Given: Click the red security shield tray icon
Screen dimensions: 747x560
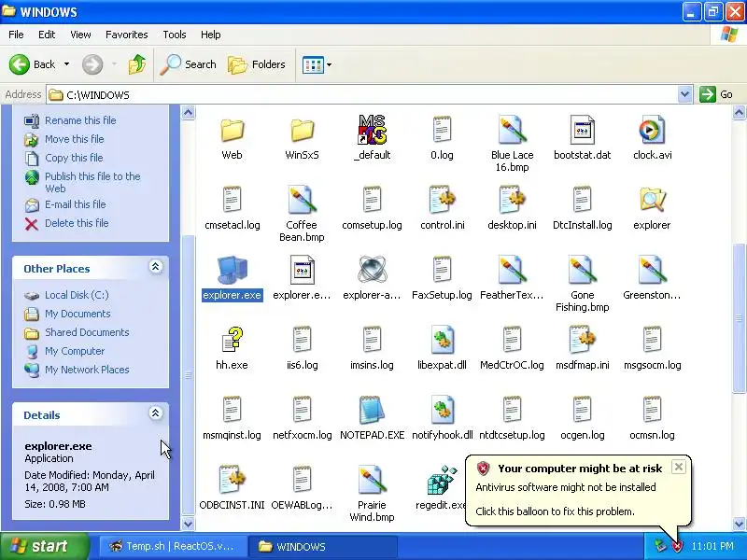Looking at the screenshot, I should click(x=677, y=546).
